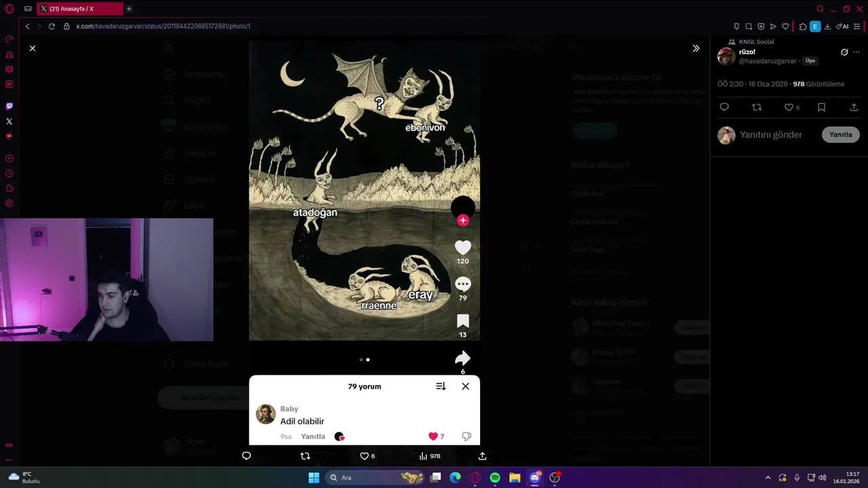This screenshot has width=868, height=488.
Task: Open browser search magnifier icon
Action: click(x=820, y=9)
